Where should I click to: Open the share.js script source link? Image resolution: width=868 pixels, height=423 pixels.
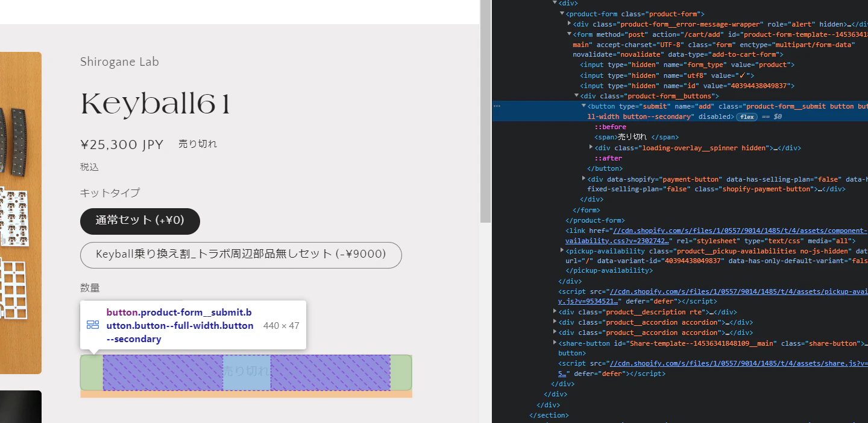click(740, 363)
